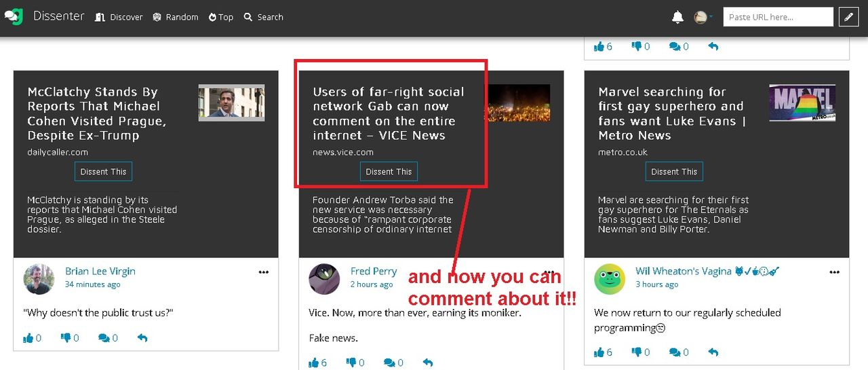Open Gab VICE News headline
Screen dimensions: 868x370
389,113
